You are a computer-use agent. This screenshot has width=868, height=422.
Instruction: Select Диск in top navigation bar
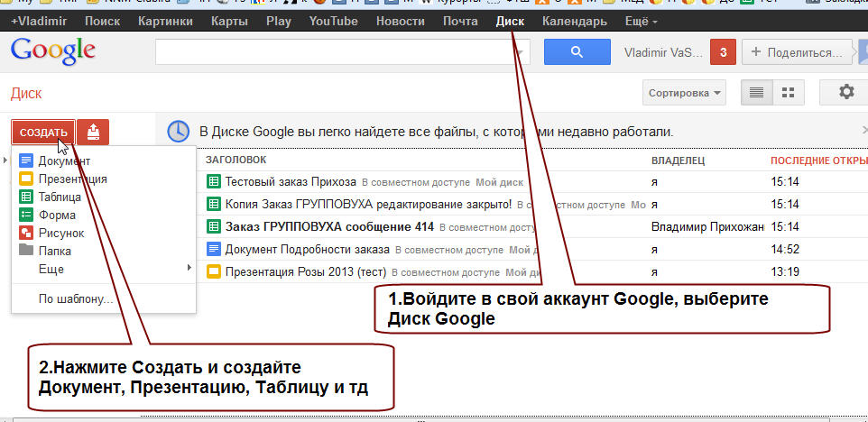[x=510, y=22]
